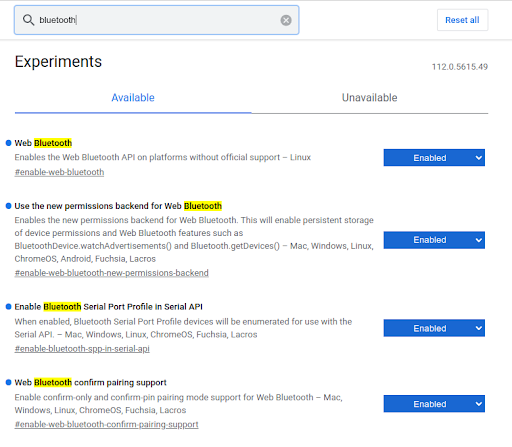Open the #enable-web-bluetooth-new-permissions-backend link
512x447 pixels.
point(112,273)
